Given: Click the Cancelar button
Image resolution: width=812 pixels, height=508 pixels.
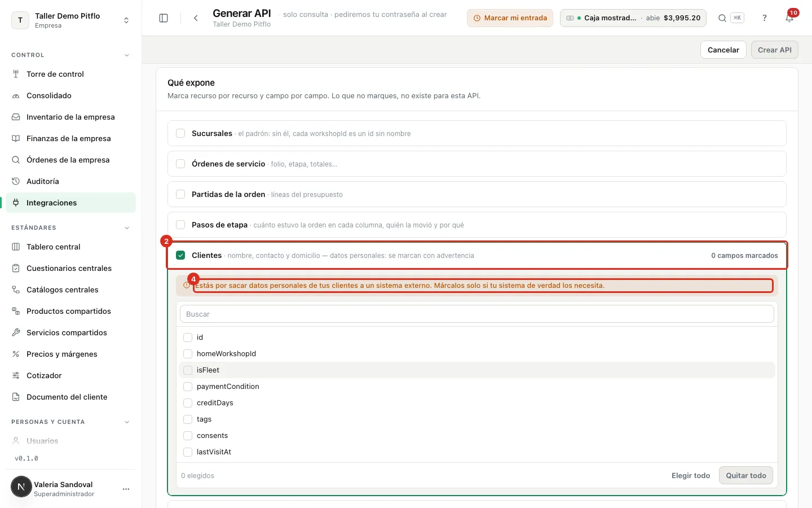Looking at the screenshot, I should point(723,50).
